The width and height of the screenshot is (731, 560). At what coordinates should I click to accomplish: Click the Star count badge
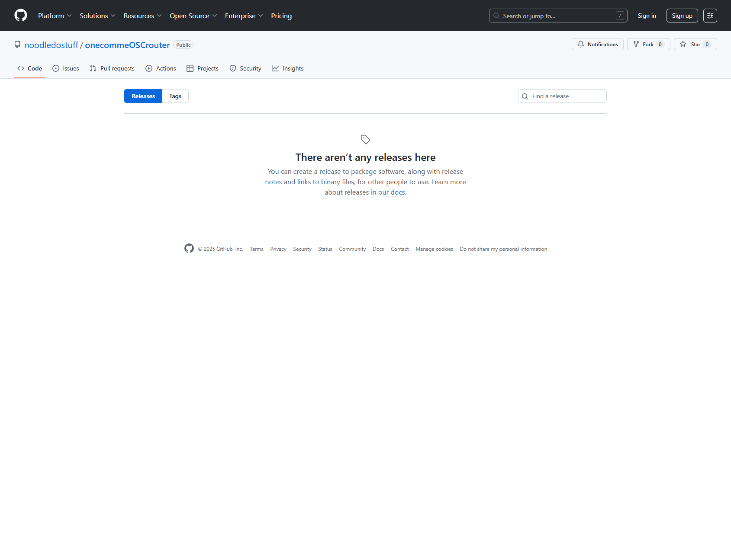(707, 44)
